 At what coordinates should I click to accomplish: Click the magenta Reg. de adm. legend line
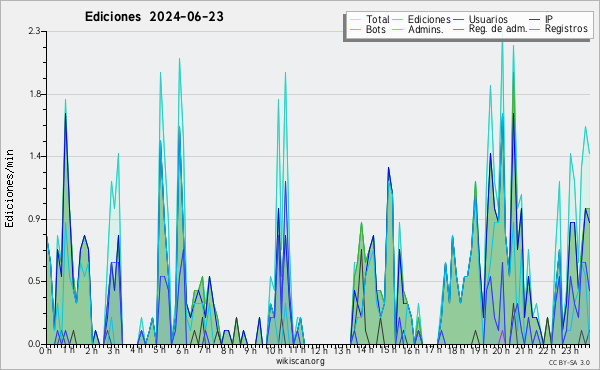click(458, 29)
